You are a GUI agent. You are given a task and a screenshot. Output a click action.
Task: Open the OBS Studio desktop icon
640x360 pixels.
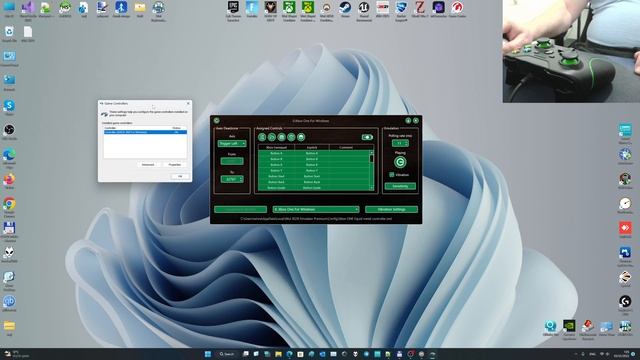[9, 132]
